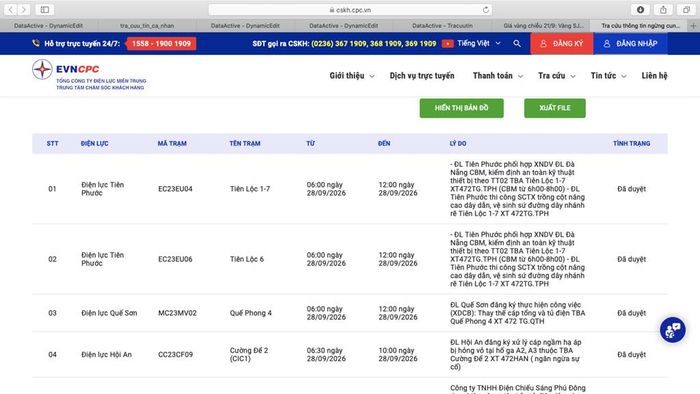The height and width of the screenshot is (394, 700).
Task: Go forward with Safari's forward arrow
Action: tap(24, 9)
